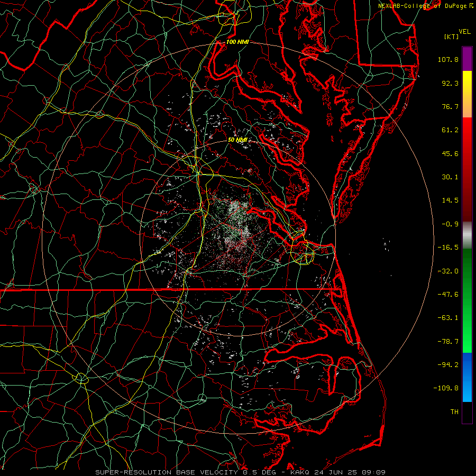476x476 pixels.
Task: Select the 50 NMI range ring label
Action: (237, 140)
